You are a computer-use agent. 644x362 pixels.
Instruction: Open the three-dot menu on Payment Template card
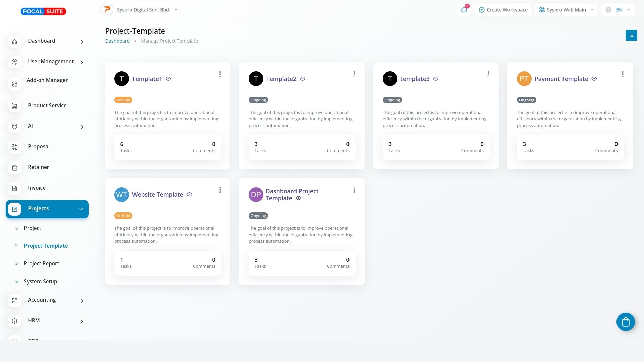pyautogui.click(x=622, y=74)
